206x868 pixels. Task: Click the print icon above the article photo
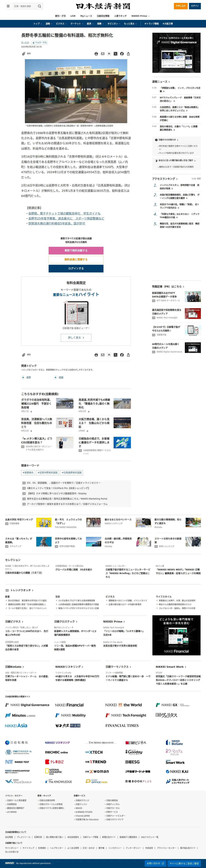pos(96,54)
